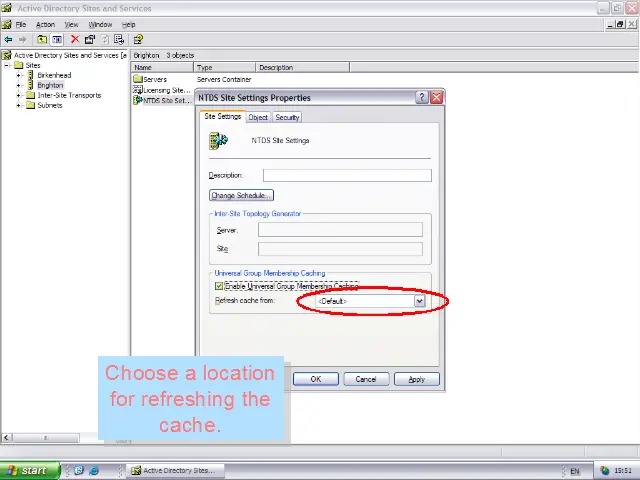Viewport: 640px width, 480px height.
Task: Click the Cancel button
Action: pos(366,379)
